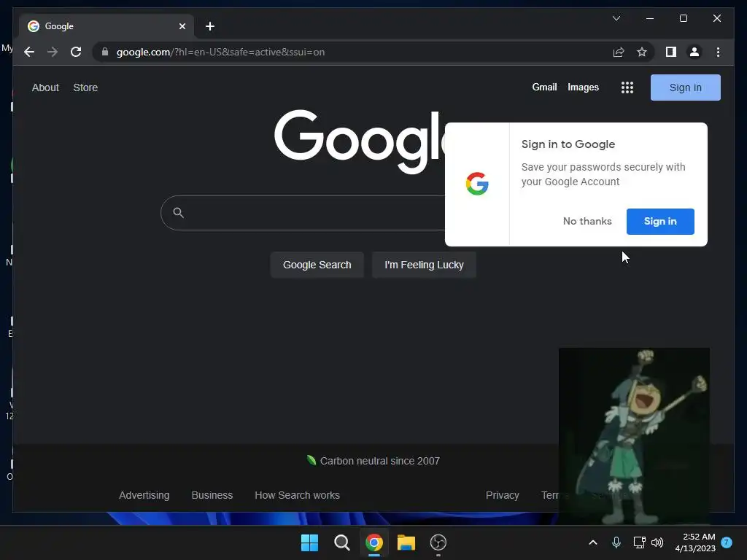Open File Explorer from taskbar
Viewport: 747px width, 560px height.
(406, 542)
